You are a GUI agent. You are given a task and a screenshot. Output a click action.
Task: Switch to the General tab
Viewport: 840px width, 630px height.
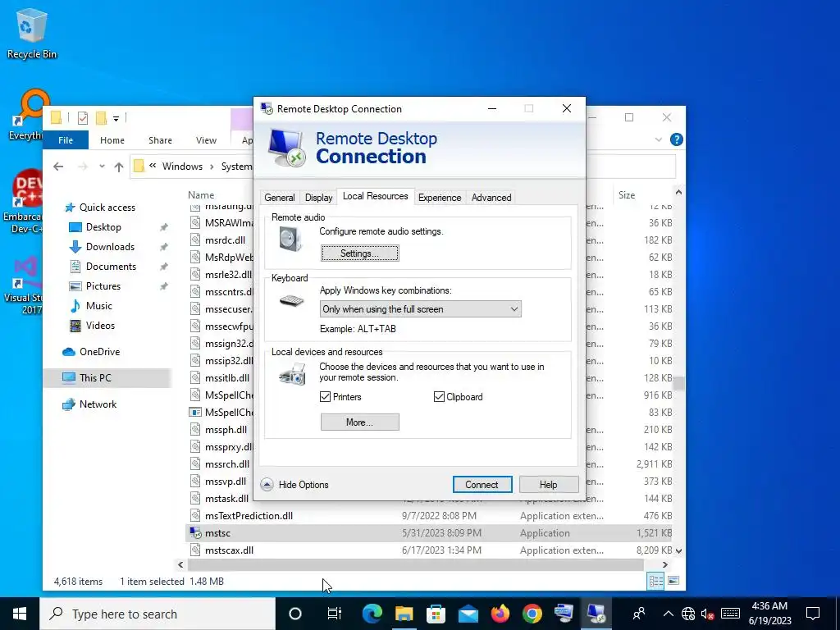[x=280, y=198]
